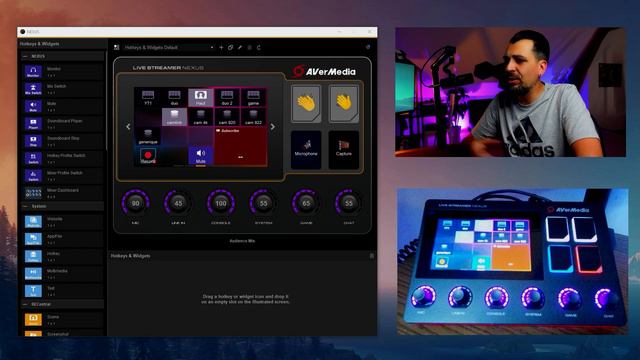Open settings via the top-right gear icon
Image resolution: width=640 pixels, height=360 pixels.
[x=368, y=47]
